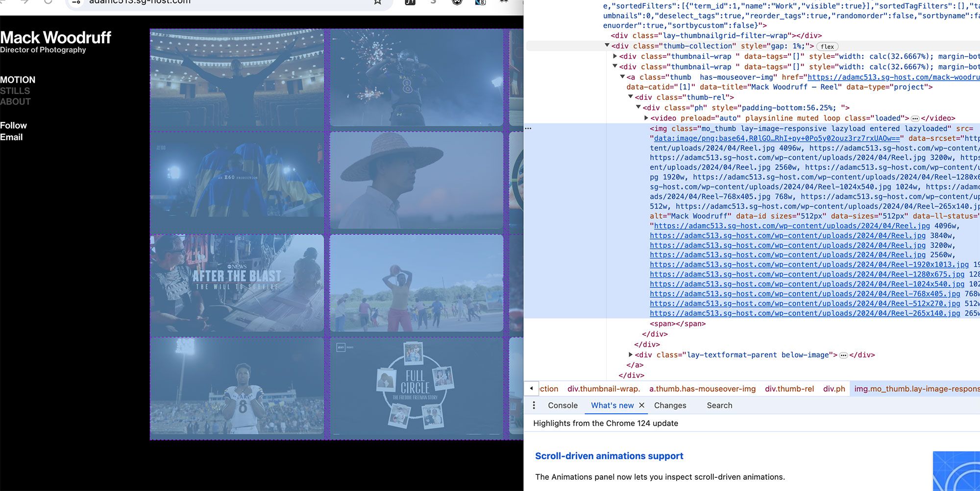
Task: Click the site information icon in address bar
Action: [76, 2]
